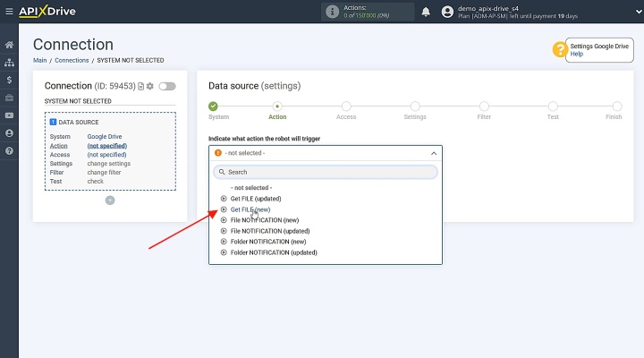Click the Search field in dropdown
The width and height of the screenshot is (644, 358).
click(326, 172)
